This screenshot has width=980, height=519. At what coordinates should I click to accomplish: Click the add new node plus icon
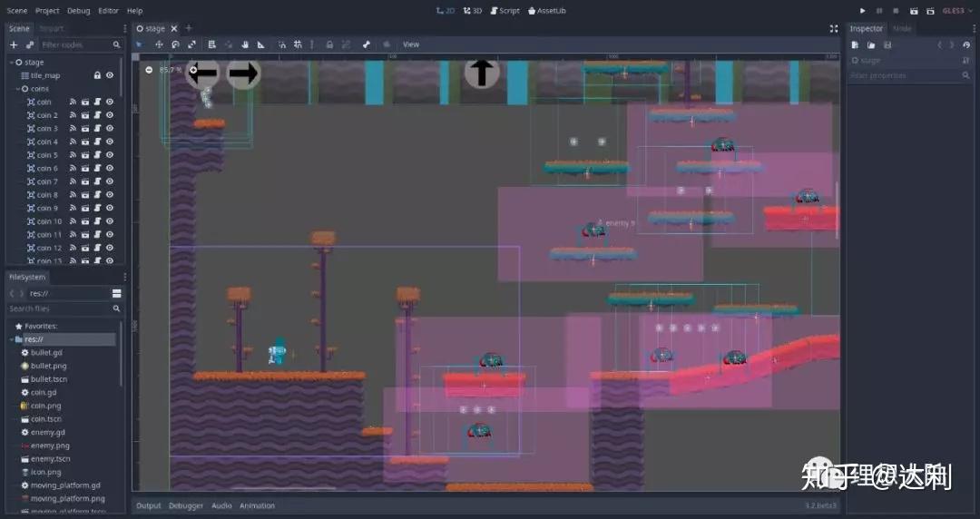click(x=14, y=44)
